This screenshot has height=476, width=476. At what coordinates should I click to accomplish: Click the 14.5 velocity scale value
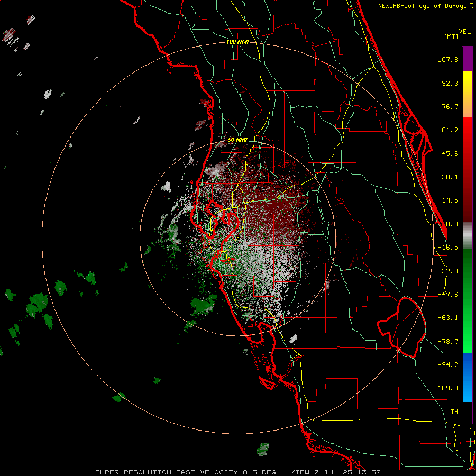click(x=450, y=200)
